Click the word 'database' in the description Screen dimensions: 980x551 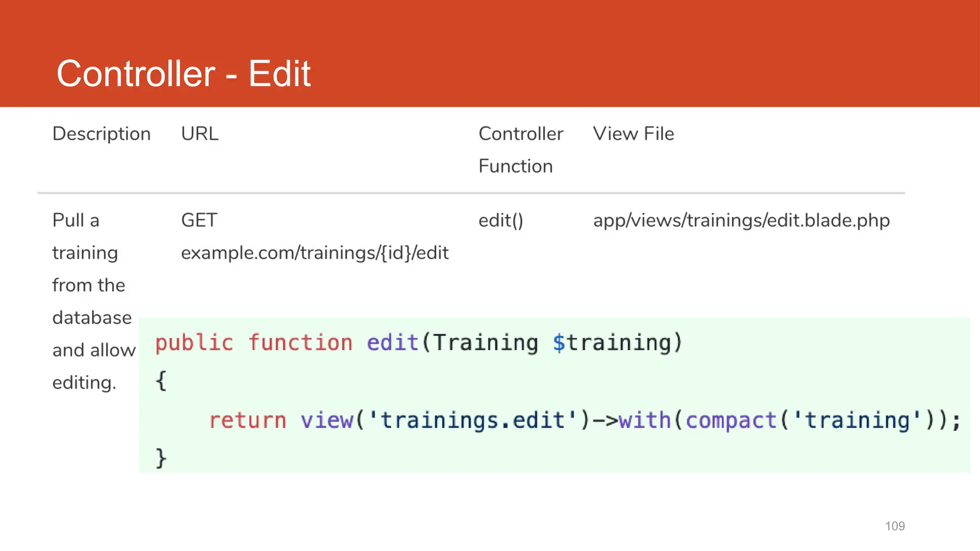[92, 318]
